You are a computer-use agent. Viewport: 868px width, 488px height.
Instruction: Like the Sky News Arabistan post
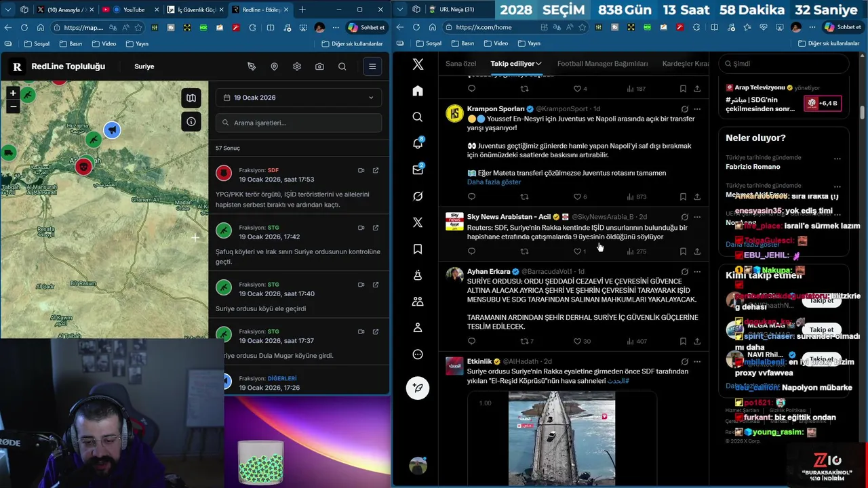[x=578, y=251]
